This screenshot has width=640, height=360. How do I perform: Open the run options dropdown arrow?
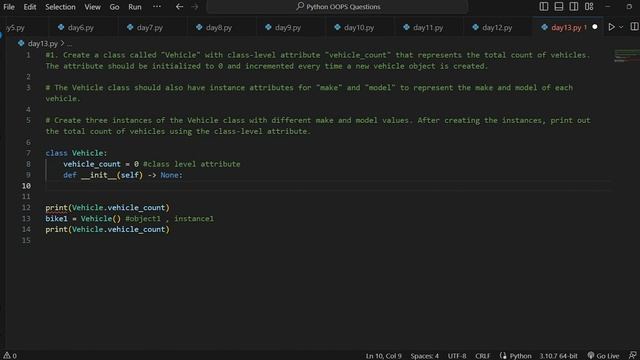tap(621, 27)
